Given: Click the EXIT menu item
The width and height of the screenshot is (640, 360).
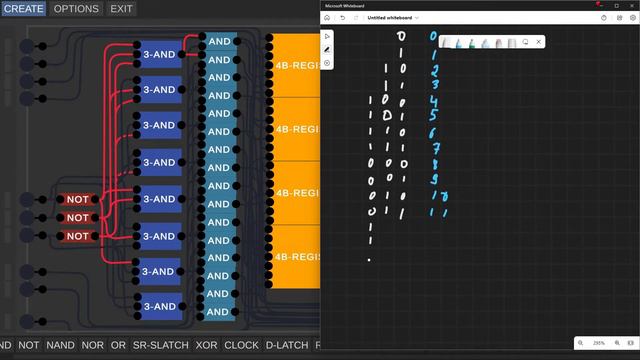Looking at the screenshot, I should [121, 9].
